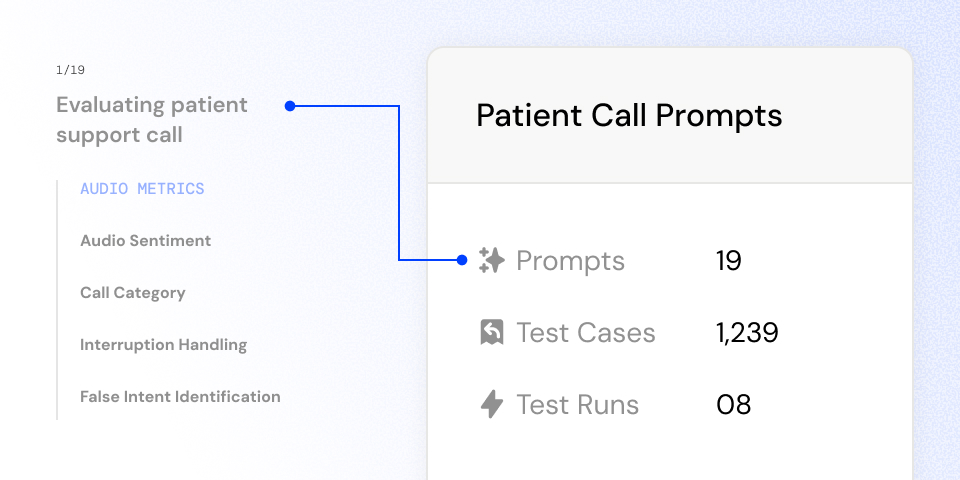Click the Evaluating patient support call heading
The width and height of the screenshot is (960, 480).
[x=151, y=120]
